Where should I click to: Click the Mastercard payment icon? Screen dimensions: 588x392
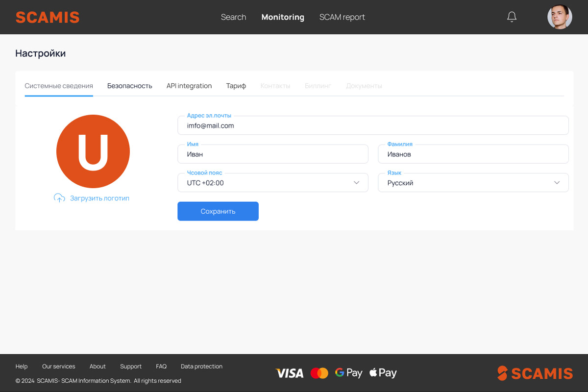[x=319, y=373]
